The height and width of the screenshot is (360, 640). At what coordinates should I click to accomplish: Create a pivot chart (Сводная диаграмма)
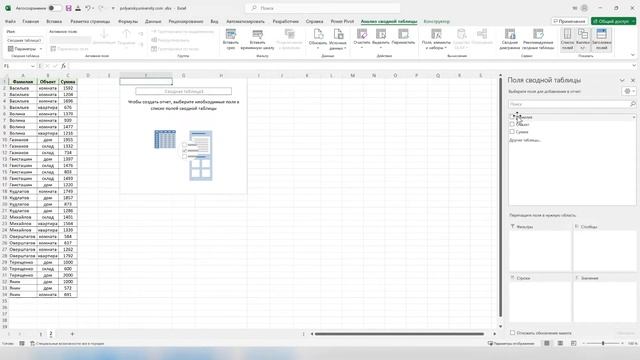(x=509, y=39)
